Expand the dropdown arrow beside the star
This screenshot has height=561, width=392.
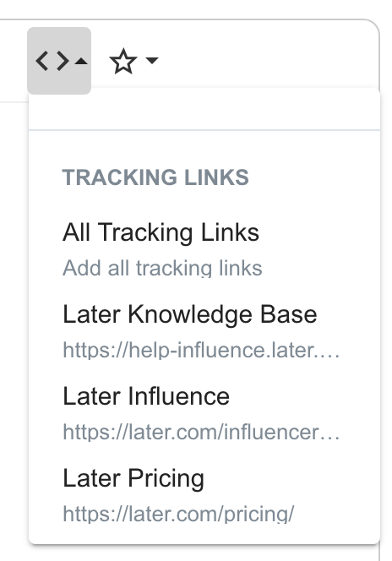[x=152, y=61]
